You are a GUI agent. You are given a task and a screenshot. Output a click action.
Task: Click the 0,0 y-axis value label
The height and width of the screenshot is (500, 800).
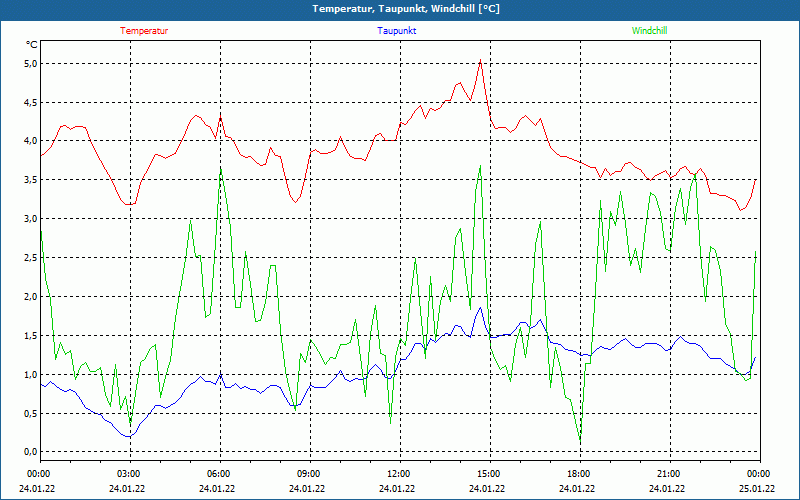(29, 452)
